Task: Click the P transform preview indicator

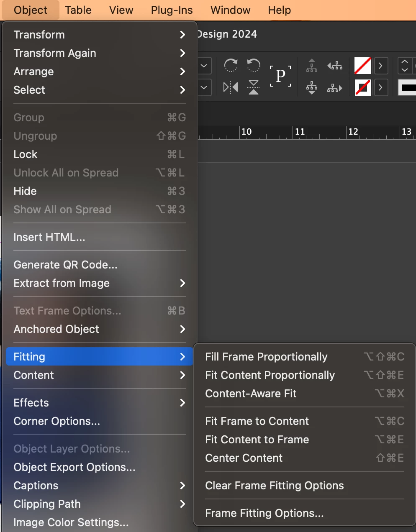Action: click(280, 76)
